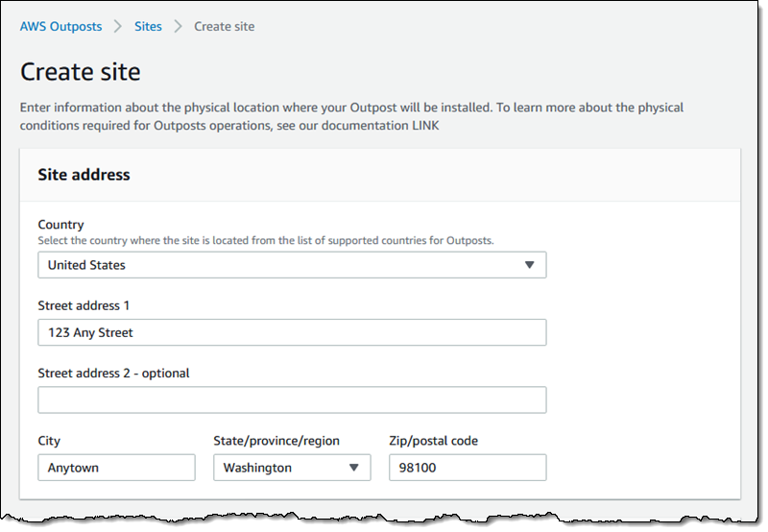768x532 pixels.
Task: Focus the City field containing Anytown
Action: 116,468
